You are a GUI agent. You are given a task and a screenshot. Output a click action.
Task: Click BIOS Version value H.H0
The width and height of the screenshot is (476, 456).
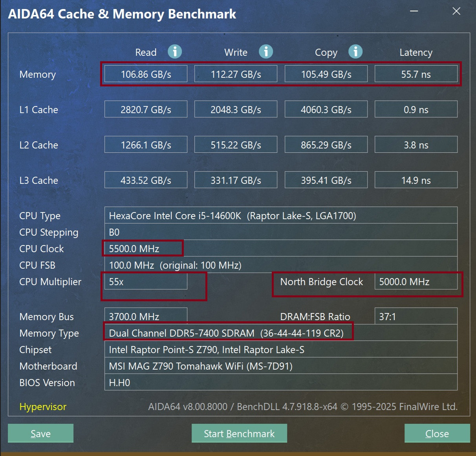(x=281, y=382)
